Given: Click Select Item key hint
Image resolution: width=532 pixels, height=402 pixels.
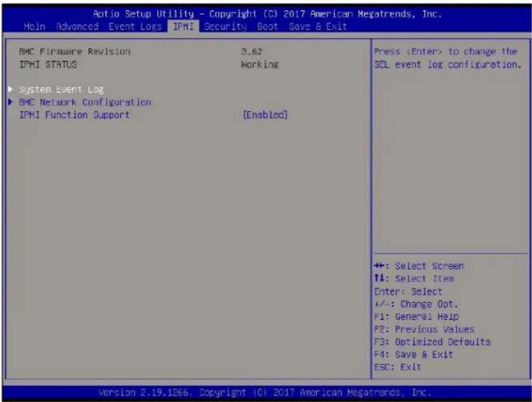Looking at the screenshot, I should click(x=414, y=279).
